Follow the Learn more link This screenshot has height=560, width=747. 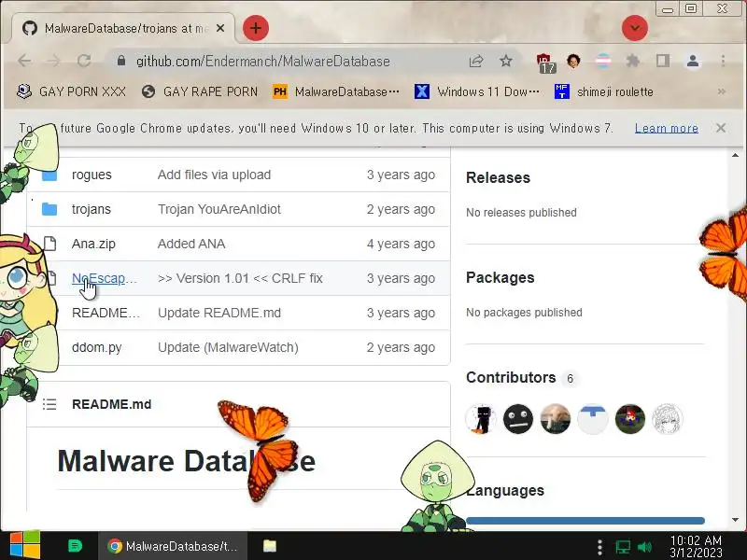coord(667,128)
